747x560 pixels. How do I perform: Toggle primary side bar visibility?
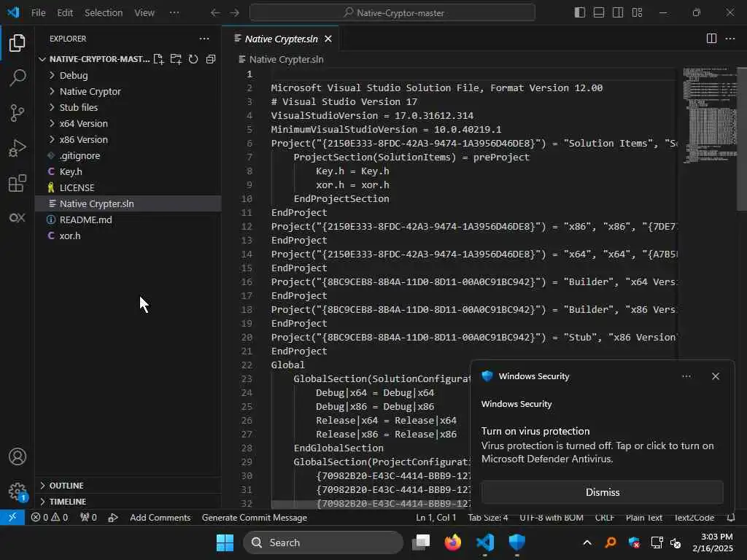point(580,13)
